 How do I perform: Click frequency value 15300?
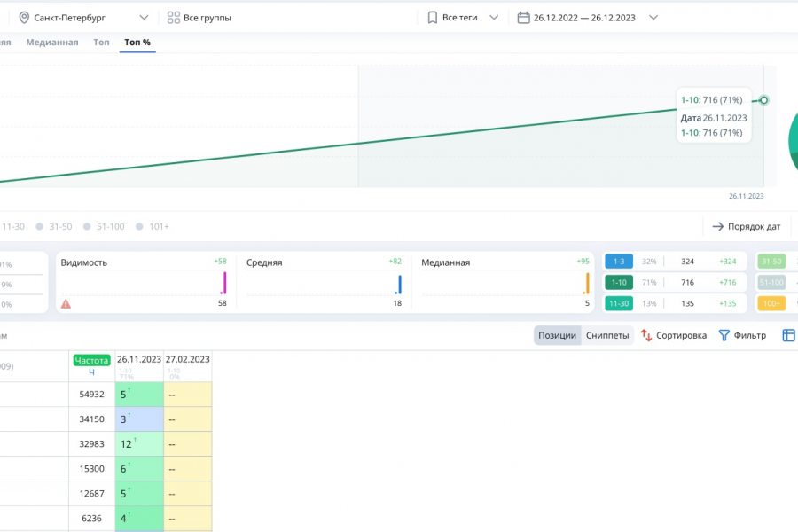click(91, 469)
